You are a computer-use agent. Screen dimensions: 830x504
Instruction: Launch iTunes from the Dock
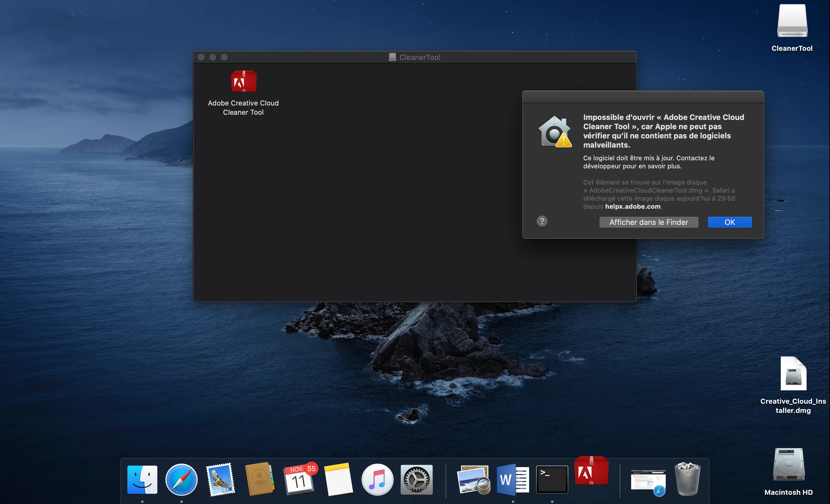(377, 479)
